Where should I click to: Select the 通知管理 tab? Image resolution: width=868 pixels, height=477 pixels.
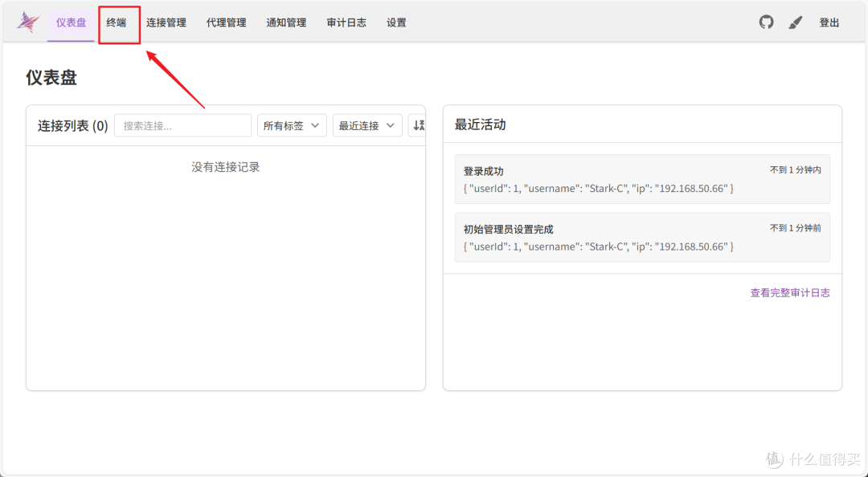click(x=286, y=22)
